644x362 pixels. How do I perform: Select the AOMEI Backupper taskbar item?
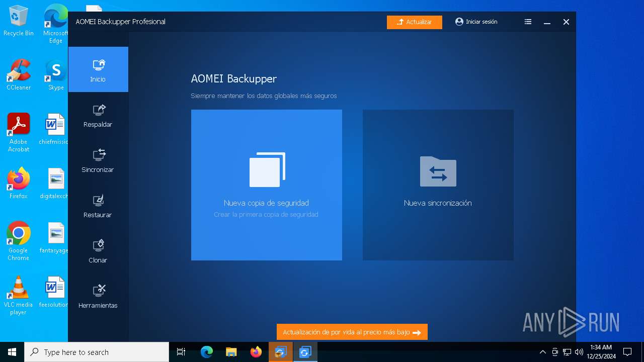(x=305, y=352)
